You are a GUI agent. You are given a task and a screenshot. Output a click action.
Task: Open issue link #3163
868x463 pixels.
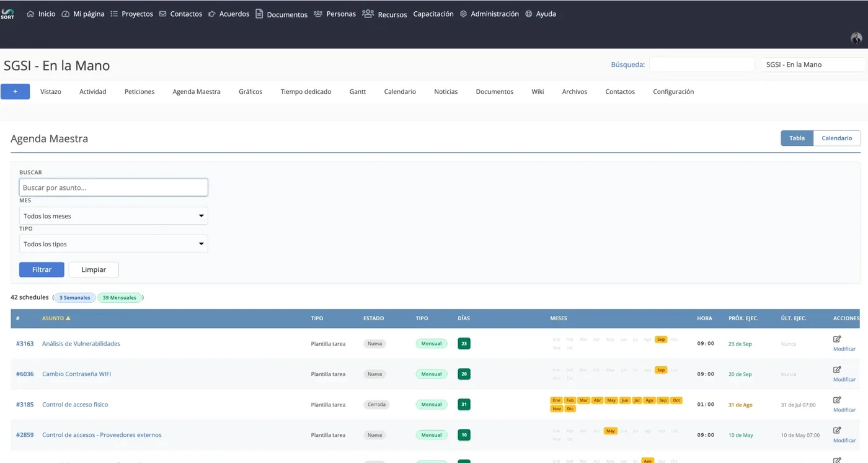tap(25, 343)
